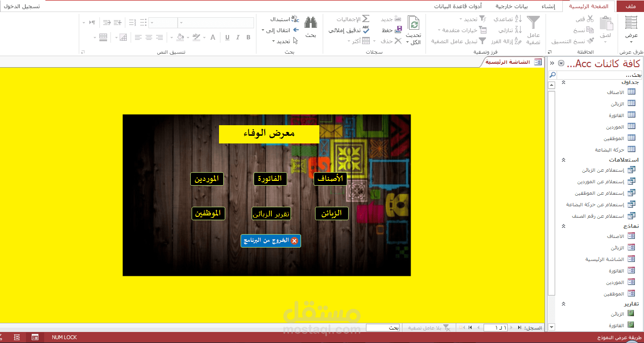The width and height of the screenshot is (644, 343).
Task: Collapse the استعلامات queries group
Action: [564, 160]
